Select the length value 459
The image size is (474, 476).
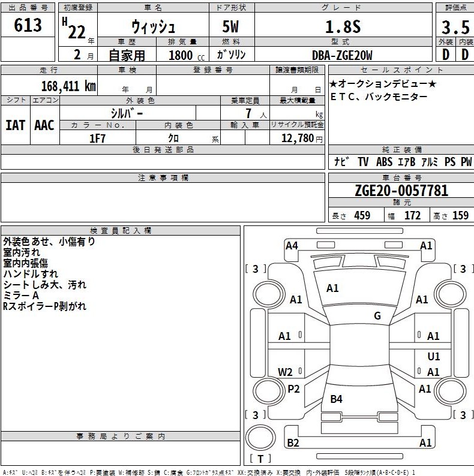coord(362,216)
